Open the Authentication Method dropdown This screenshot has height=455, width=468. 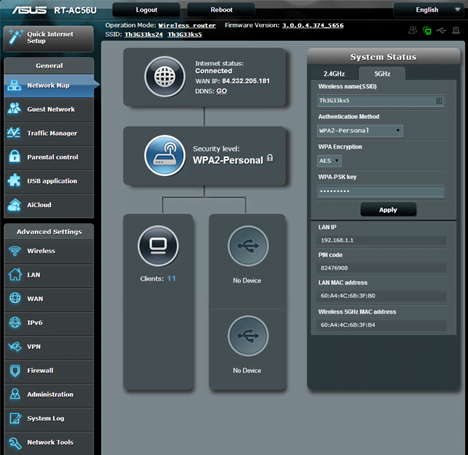360,131
